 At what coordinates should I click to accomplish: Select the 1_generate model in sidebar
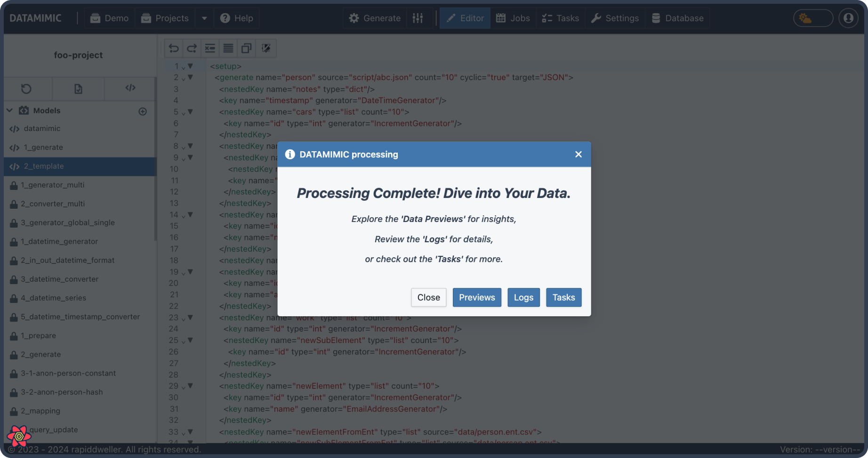point(43,147)
